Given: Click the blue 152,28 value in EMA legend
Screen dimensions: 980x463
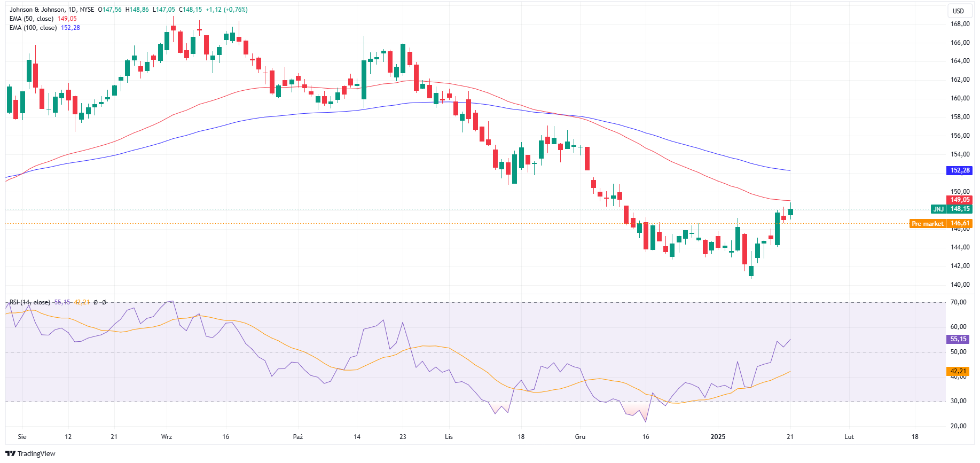Looking at the screenshot, I should click(70, 28).
